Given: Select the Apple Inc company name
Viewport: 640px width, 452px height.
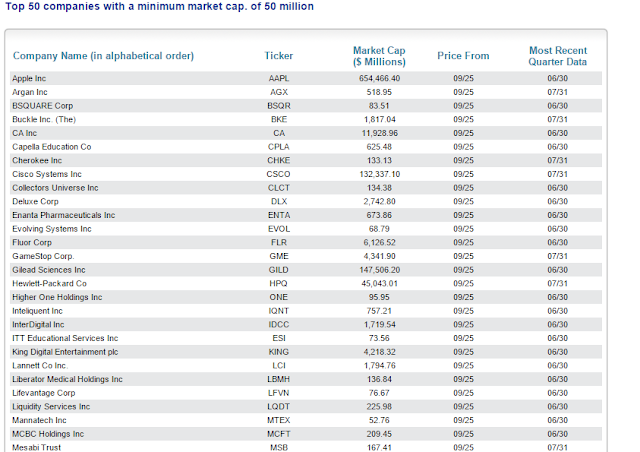Looking at the screenshot, I should [29, 78].
